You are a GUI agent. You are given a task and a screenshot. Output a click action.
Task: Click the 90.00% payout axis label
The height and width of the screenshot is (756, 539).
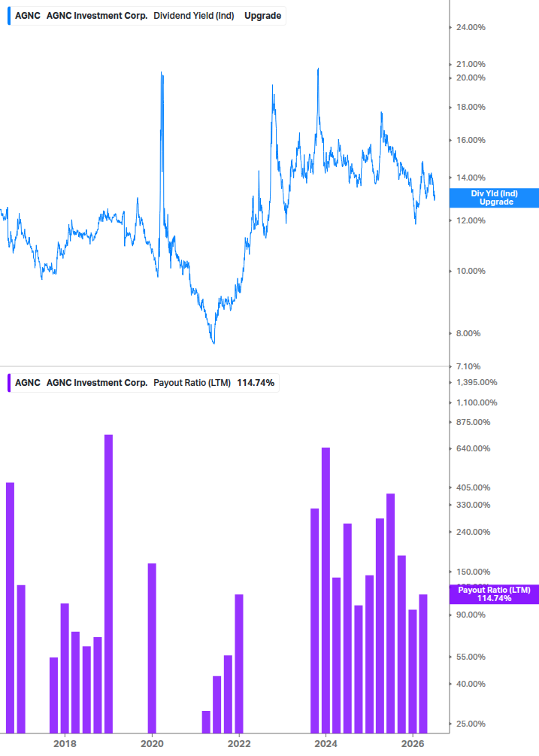(x=471, y=615)
